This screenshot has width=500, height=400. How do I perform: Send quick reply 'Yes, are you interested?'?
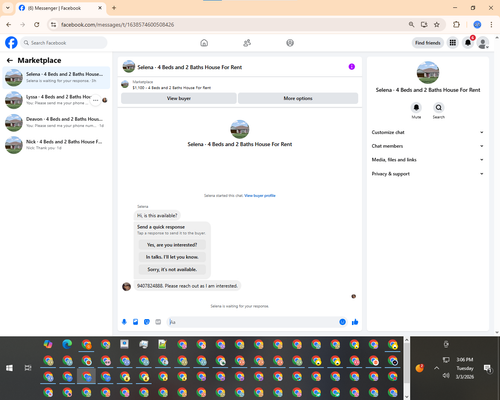tap(172, 245)
